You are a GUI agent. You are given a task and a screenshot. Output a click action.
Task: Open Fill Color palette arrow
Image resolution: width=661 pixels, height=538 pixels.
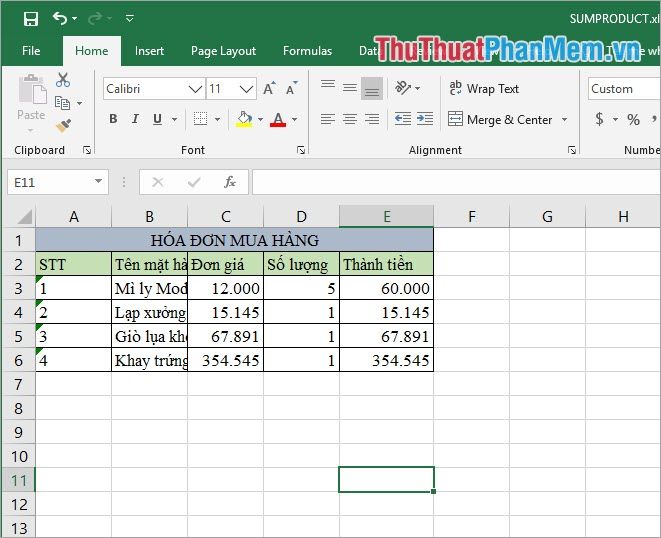point(260,120)
